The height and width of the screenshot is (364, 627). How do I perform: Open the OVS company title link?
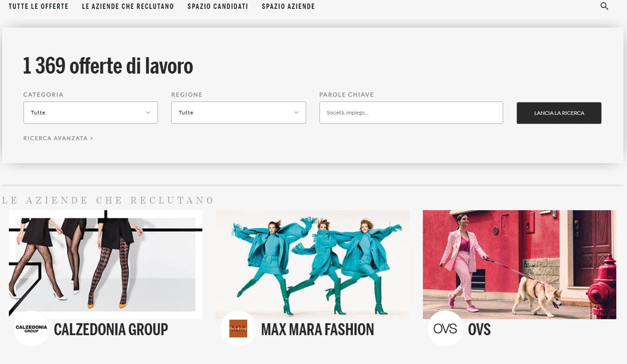[x=479, y=329]
